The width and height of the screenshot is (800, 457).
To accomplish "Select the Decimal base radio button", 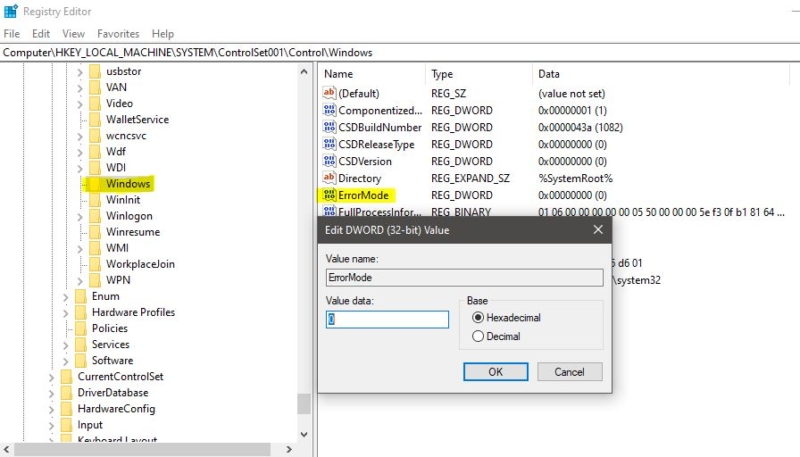I will click(478, 337).
